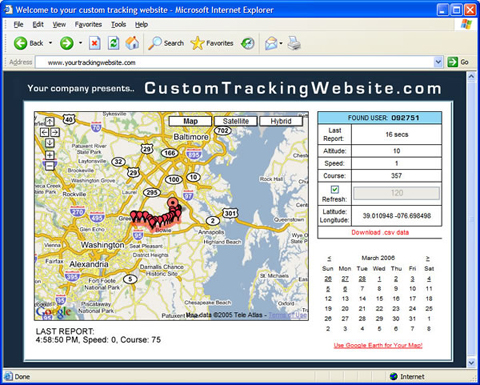
Task: Pan the map down arrow
Action: pyautogui.click(x=50, y=143)
